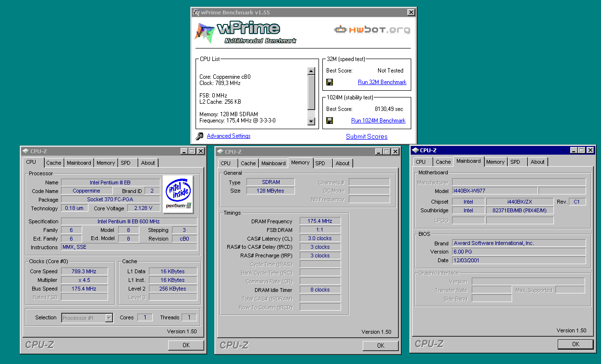Click OK in CPU-Z Memory window
This screenshot has width=601, height=364.
(380, 346)
